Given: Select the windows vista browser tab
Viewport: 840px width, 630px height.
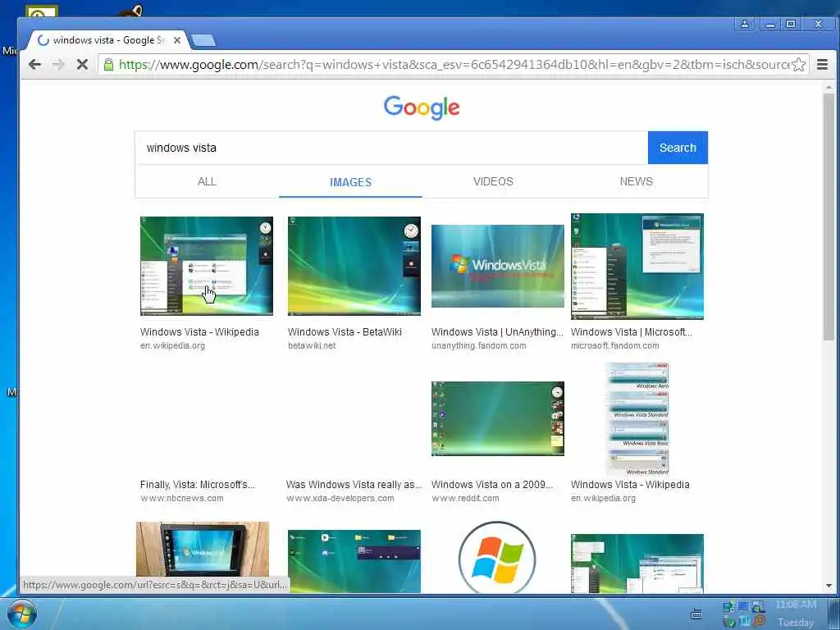Looking at the screenshot, I should coord(107,40).
